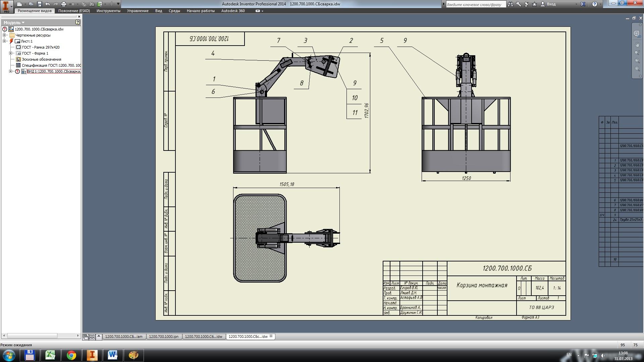The height and width of the screenshot is (362, 644).
Task: Open the Инструменты ribbon tab
Action: point(108,11)
